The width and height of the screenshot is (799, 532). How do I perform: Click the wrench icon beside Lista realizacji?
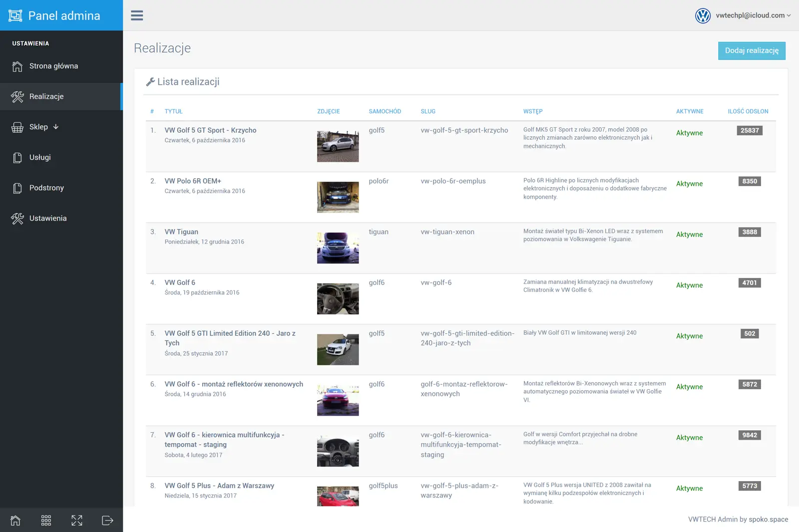click(150, 82)
